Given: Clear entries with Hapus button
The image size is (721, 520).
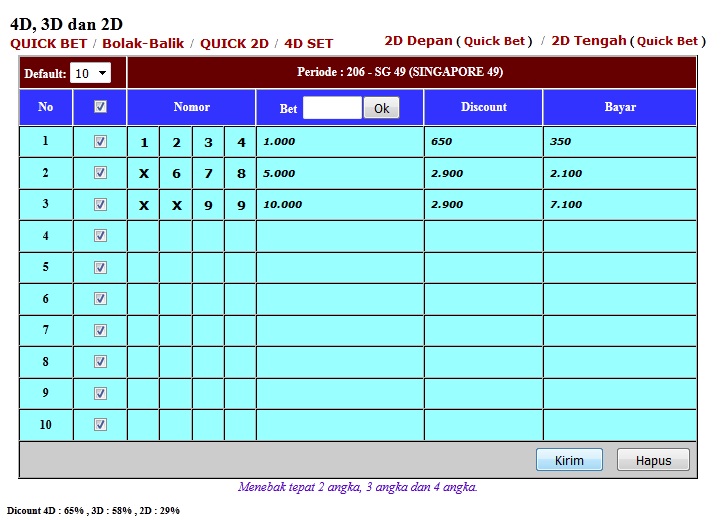Looking at the screenshot, I should click(653, 460).
